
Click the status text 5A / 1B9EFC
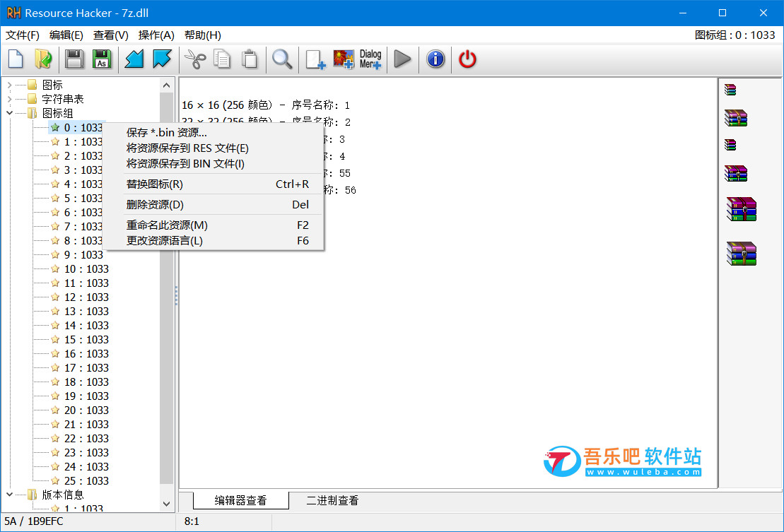[x=34, y=521]
